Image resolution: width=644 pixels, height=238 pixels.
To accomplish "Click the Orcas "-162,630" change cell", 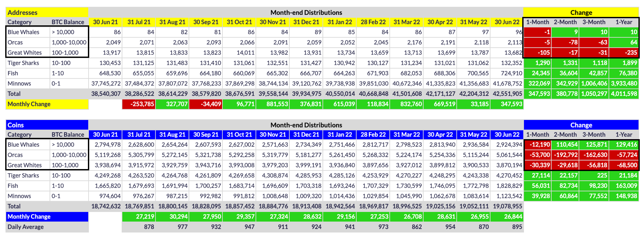I will (x=594, y=155).
